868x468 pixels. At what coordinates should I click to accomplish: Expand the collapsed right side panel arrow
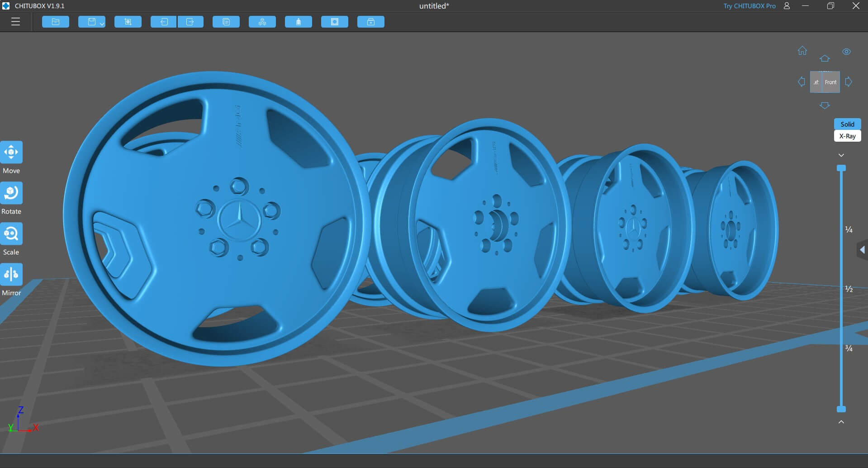[863, 250]
